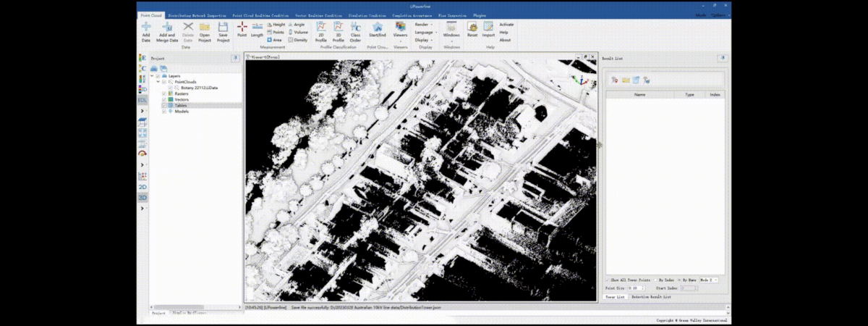868x326 pixels.
Task: Select the Area measurement tool
Action: click(x=275, y=40)
